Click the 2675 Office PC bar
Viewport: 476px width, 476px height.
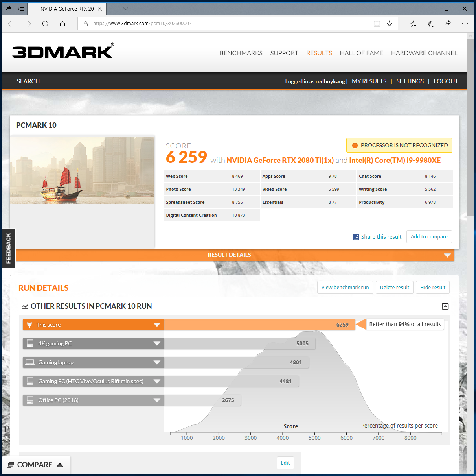coord(202,400)
